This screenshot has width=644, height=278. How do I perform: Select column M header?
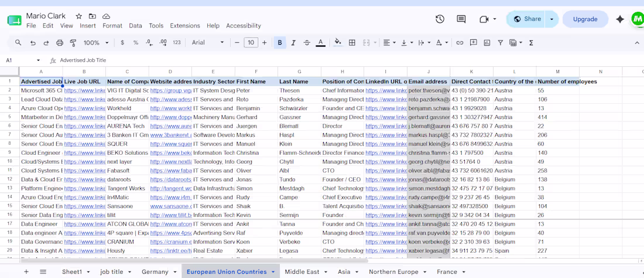pos(558,72)
